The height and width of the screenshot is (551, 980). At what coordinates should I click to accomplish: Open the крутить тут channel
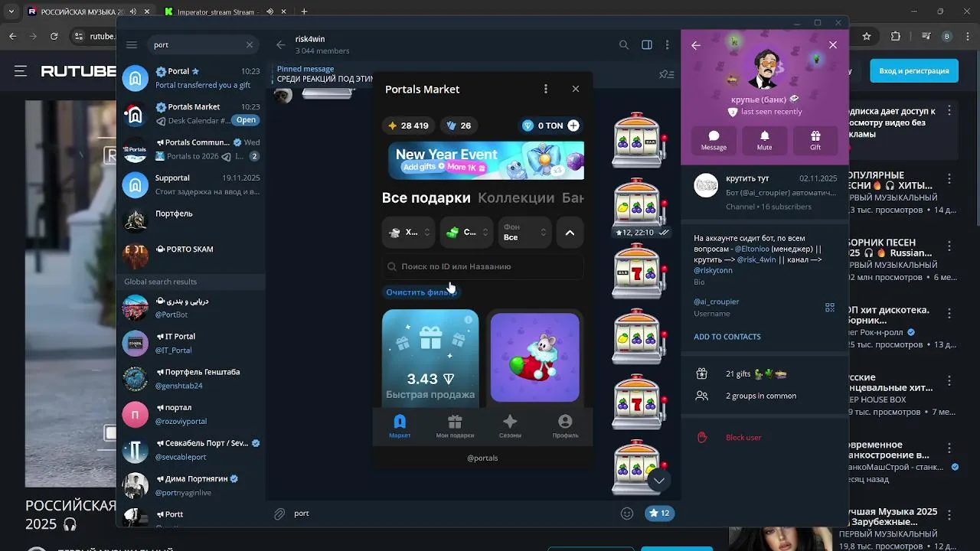(765, 192)
